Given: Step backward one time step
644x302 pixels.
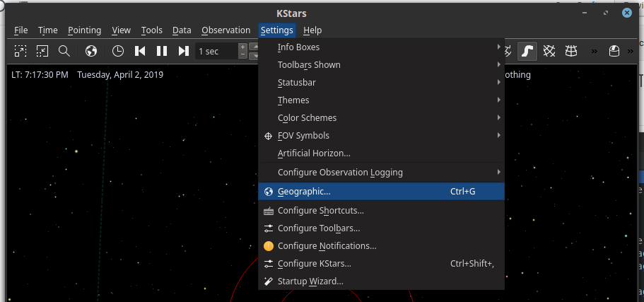Looking at the screenshot, I should tap(140, 51).
